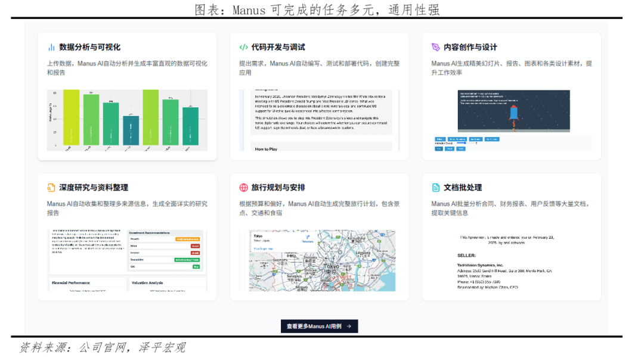
Task: Click the Investment Recommendations report thumbnail
Action: pos(127,260)
